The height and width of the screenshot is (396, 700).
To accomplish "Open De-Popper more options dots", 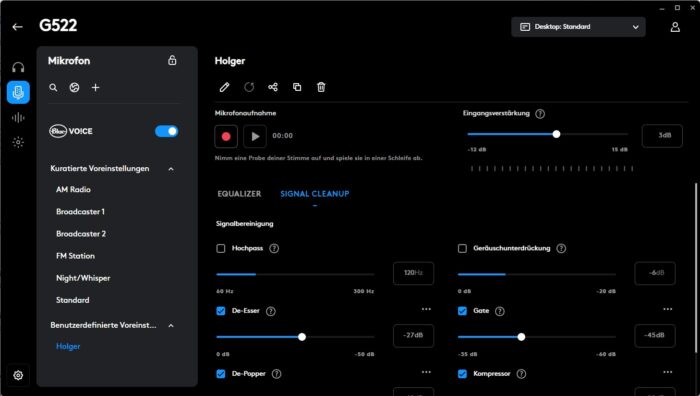I will click(426, 372).
